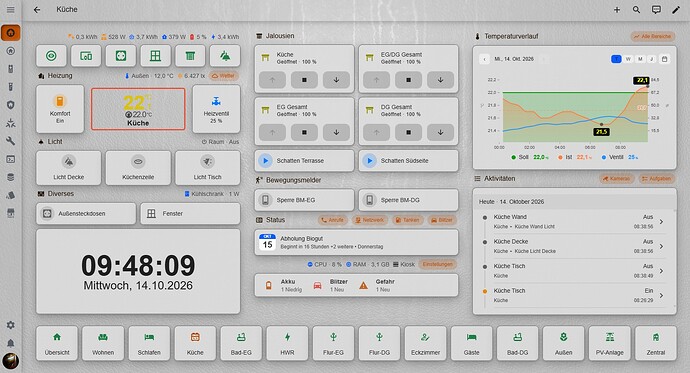Toggle Sperre BM-DG motion lock

pyautogui.click(x=408, y=200)
